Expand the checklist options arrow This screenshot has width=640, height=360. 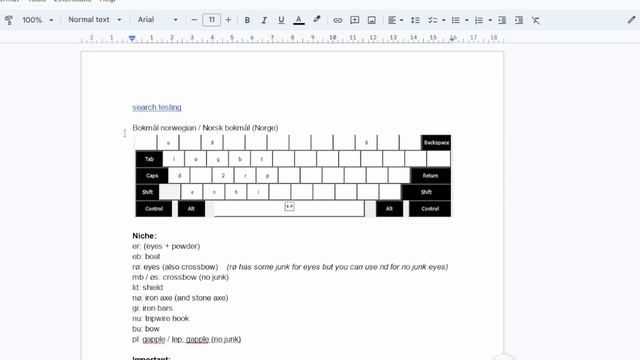[444, 20]
